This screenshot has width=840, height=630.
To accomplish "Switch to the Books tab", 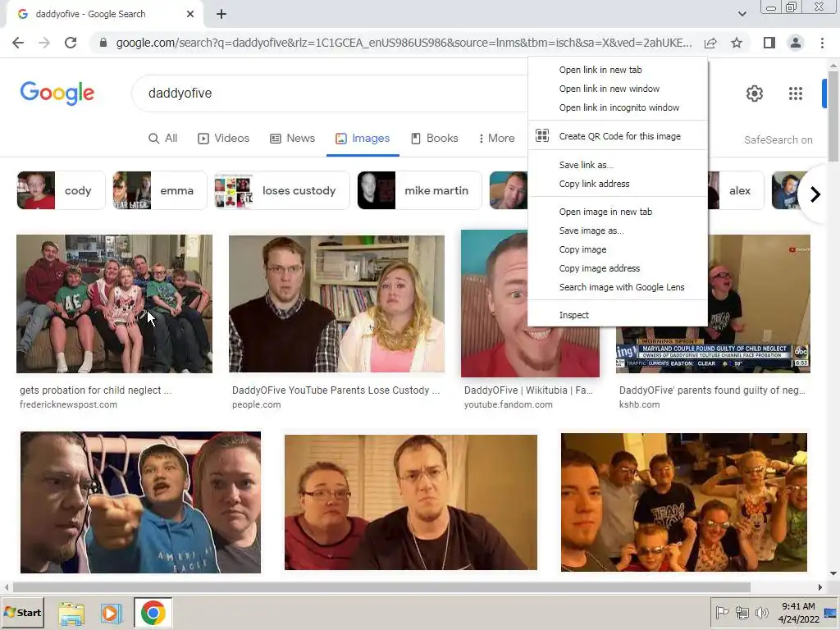I will pos(435,138).
